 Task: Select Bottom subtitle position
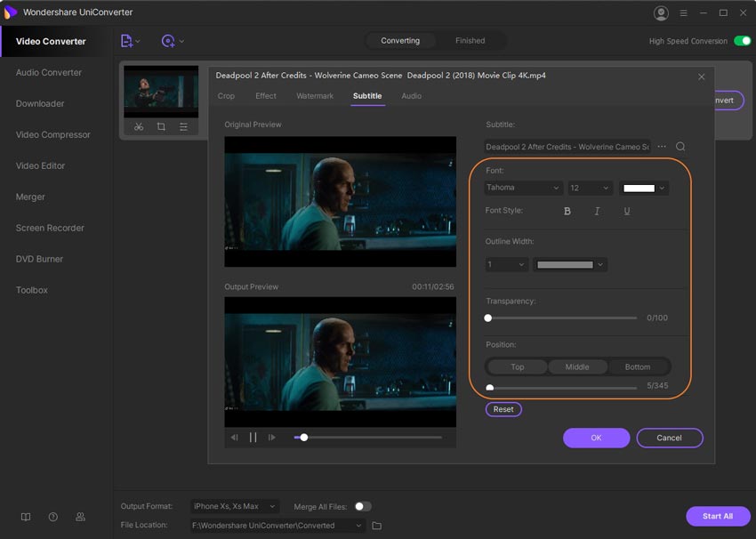click(638, 366)
